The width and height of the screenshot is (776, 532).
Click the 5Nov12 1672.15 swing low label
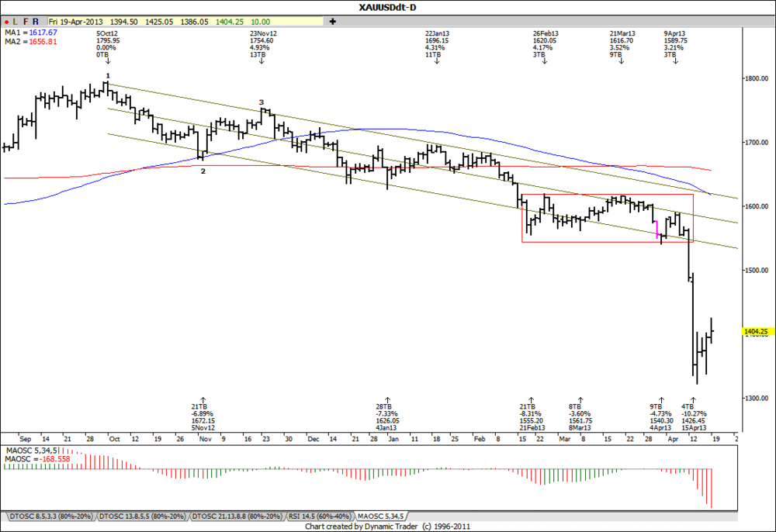(203, 417)
